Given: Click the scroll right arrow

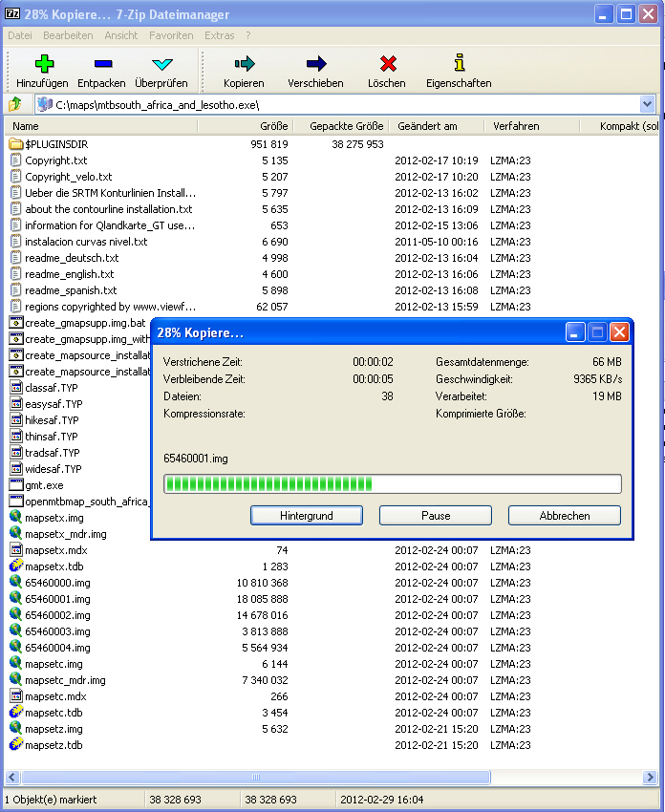Looking at the screenshot, I should point(650,777).
